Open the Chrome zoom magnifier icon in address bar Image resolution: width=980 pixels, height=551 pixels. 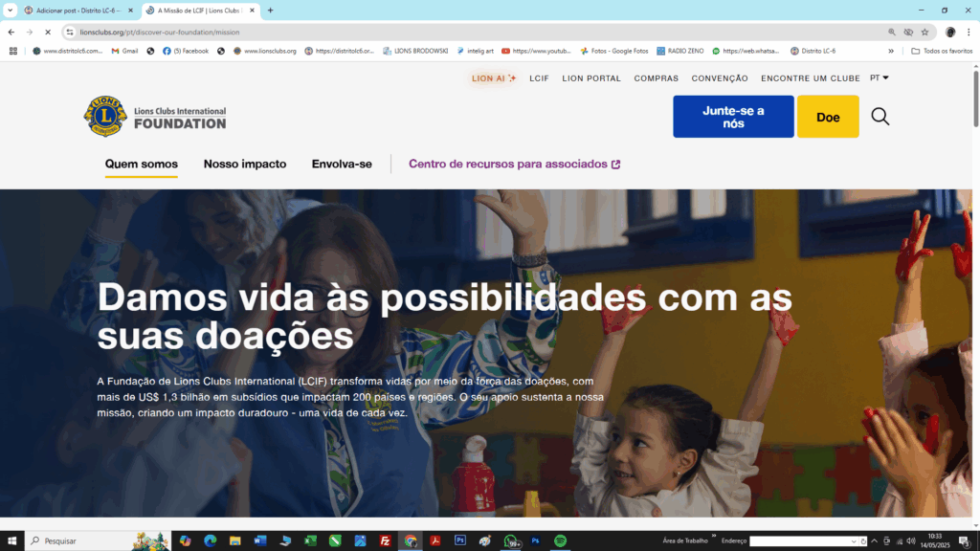tap(892, 32)
